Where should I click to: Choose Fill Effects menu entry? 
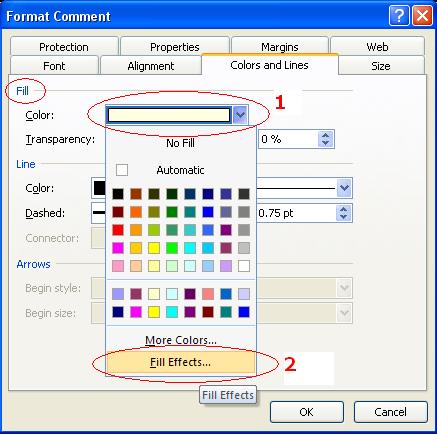180,362
